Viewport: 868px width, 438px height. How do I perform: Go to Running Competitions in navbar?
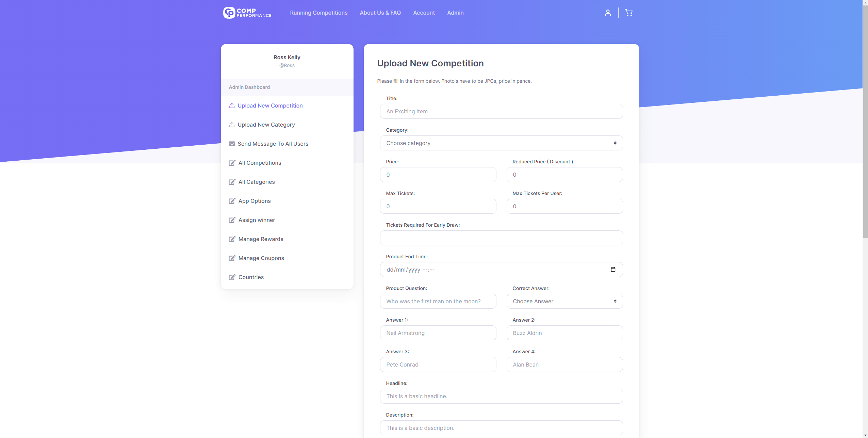(x=318, y=13)
